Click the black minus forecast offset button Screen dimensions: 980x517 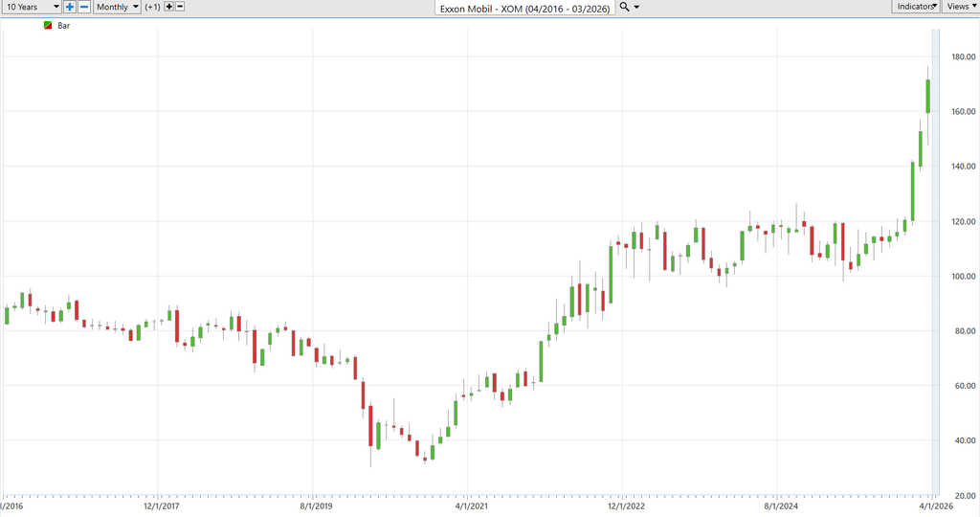point(181,7)
